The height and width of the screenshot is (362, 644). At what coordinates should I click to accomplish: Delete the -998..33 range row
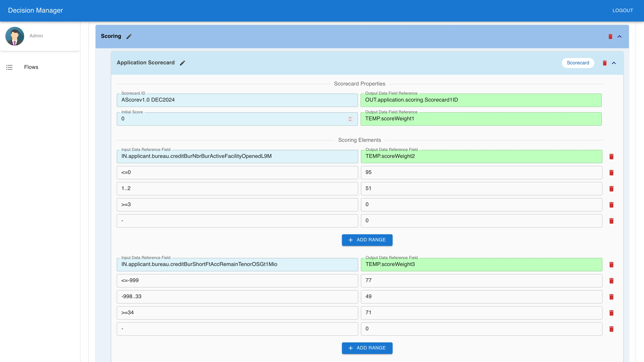click(x=612, y=297)
